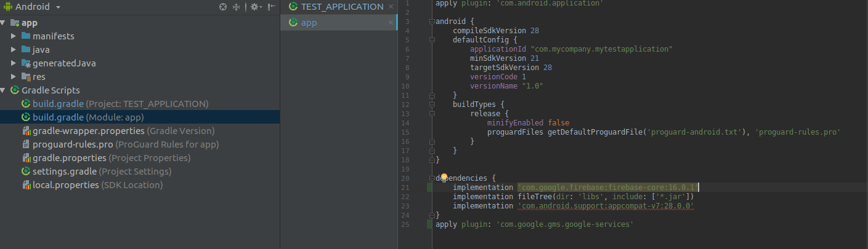868x249 pixels.
Task: Select gradle-wrapper.properties file
Action: click(x=124, y=131)
